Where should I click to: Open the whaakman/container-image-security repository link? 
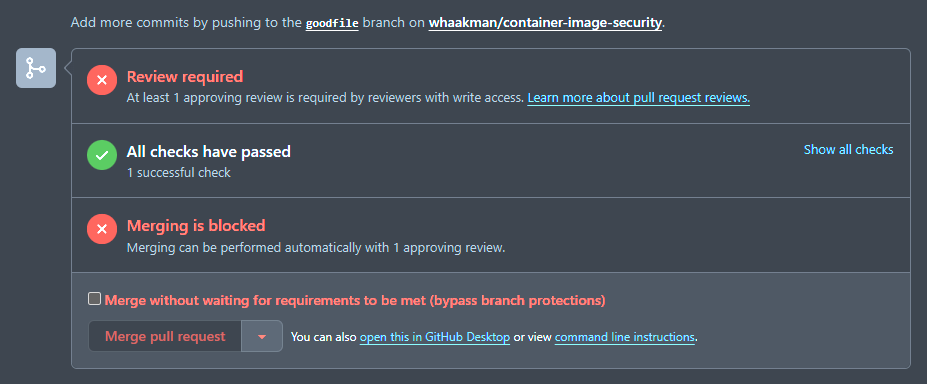coord(545,24)
